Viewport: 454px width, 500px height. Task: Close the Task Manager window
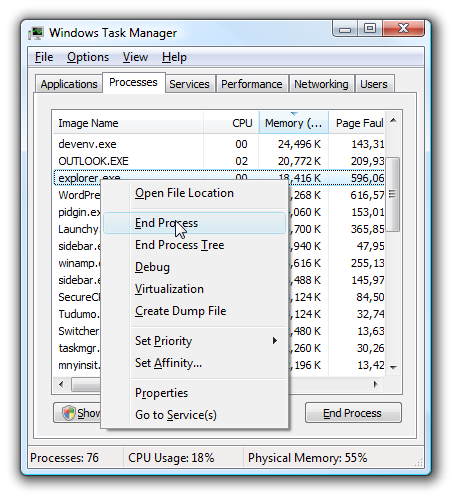coord(404,29)
